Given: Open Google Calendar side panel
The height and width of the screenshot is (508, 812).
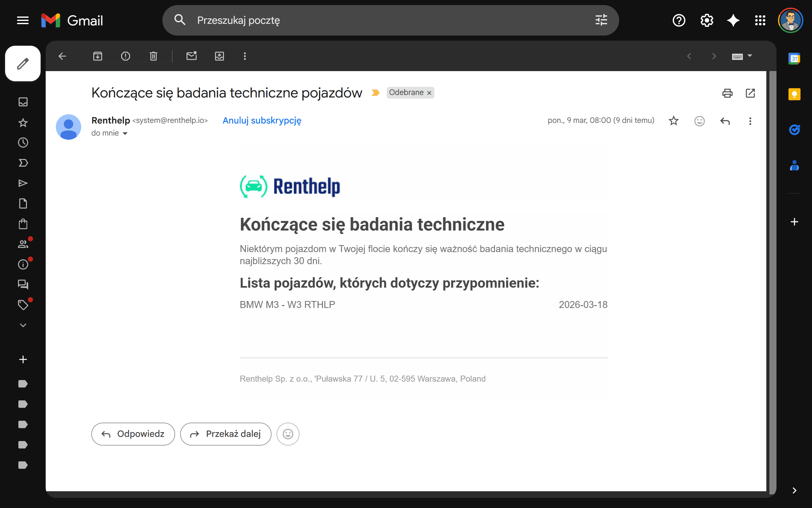Looking at the screenshot, I should (794, 58).
